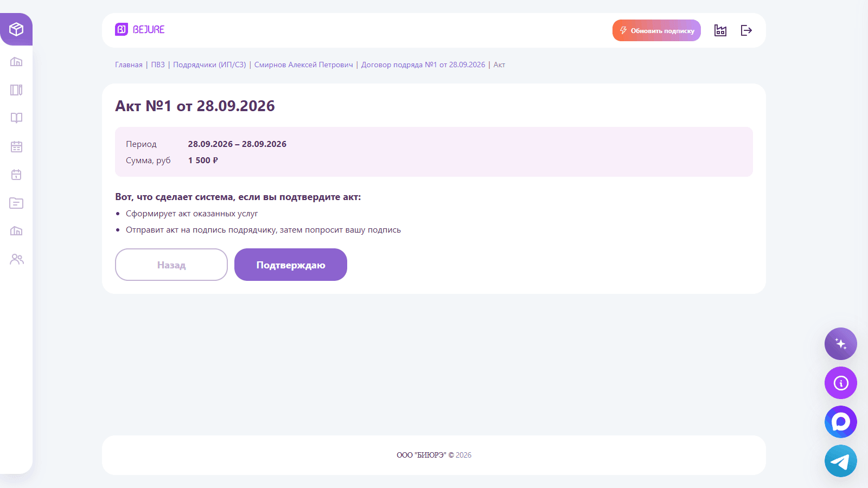Click the BEJURE logo

(140, 29)
